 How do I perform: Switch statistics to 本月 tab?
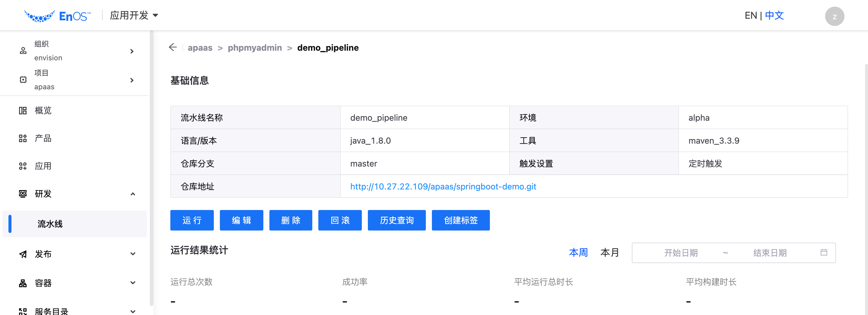[609, 253]
